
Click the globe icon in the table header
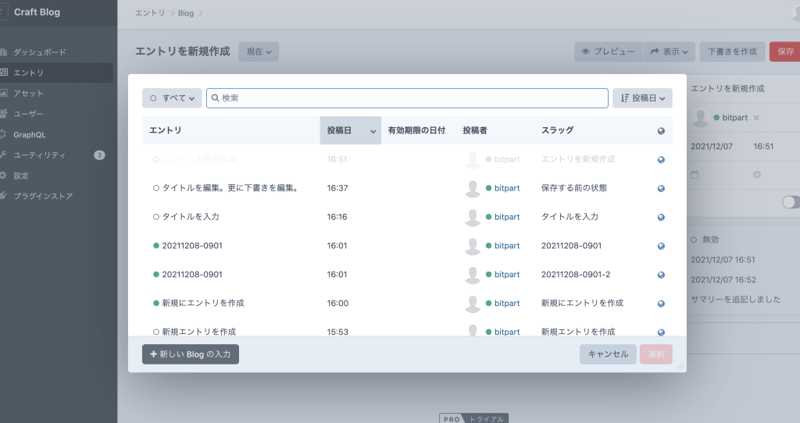pyautogui.click(x=660, y=131)
